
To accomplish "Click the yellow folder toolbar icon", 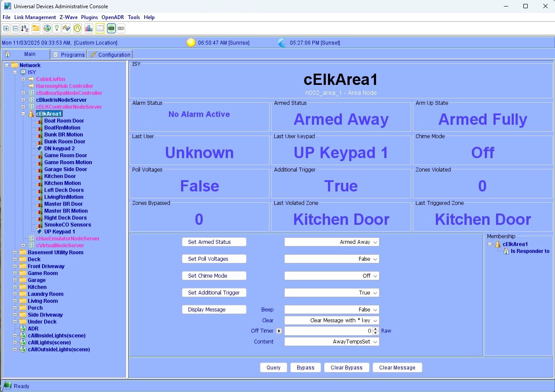I will (x=36, y=29).
